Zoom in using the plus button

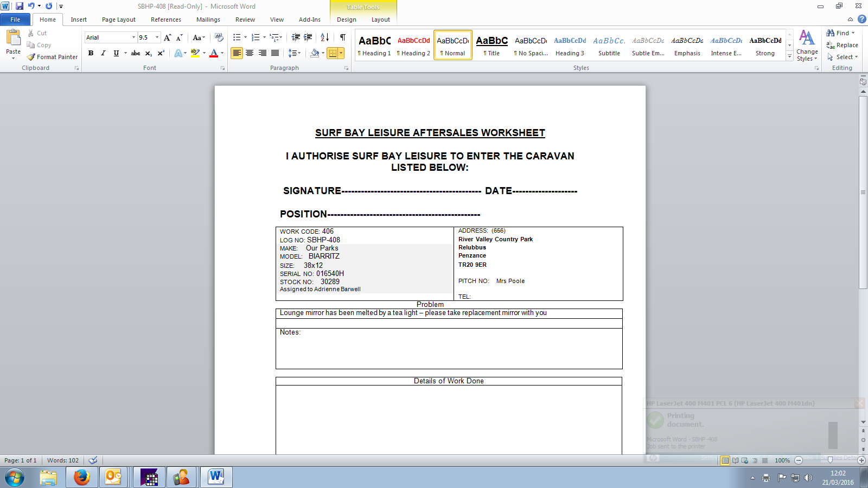point(861,460)
